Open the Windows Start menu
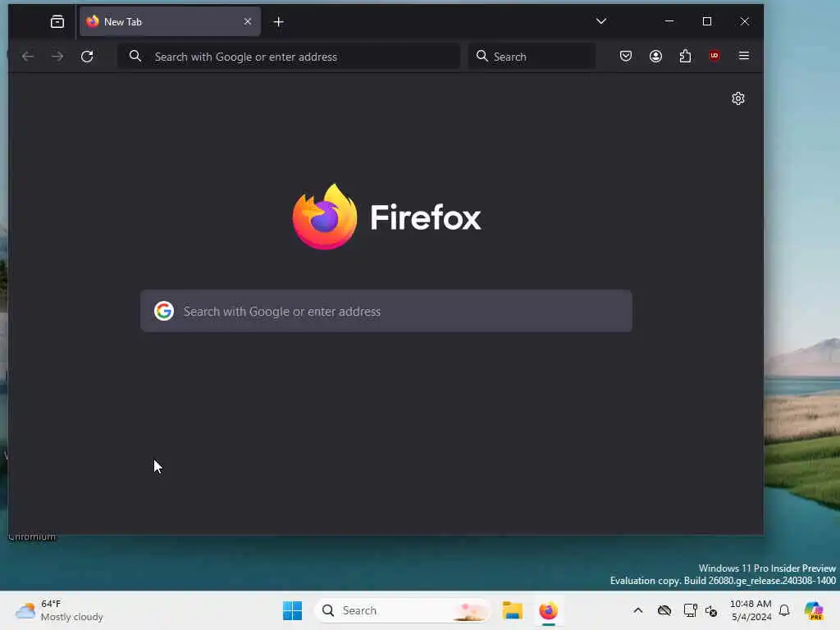840x630 pixels. pyautogui.click(x=293, y=610)
